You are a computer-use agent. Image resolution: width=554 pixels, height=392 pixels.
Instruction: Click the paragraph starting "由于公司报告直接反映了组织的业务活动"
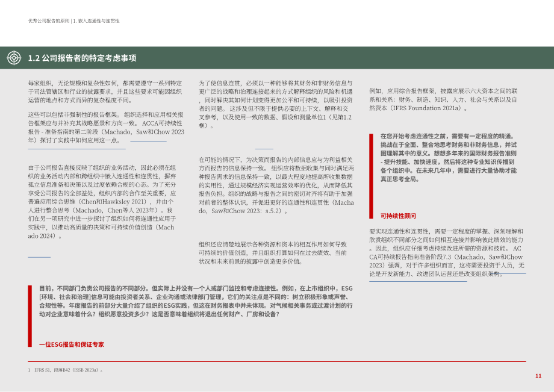tap(102, 202)
